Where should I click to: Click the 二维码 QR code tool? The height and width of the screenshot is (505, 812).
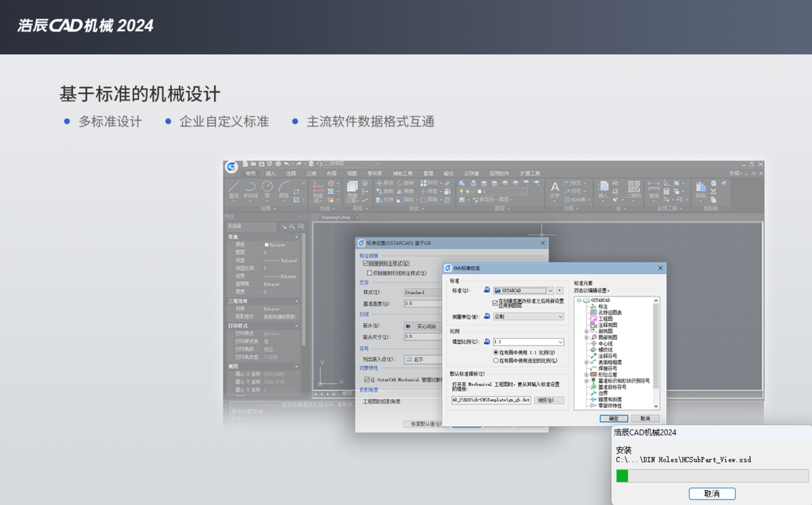(x=633, y=190)
